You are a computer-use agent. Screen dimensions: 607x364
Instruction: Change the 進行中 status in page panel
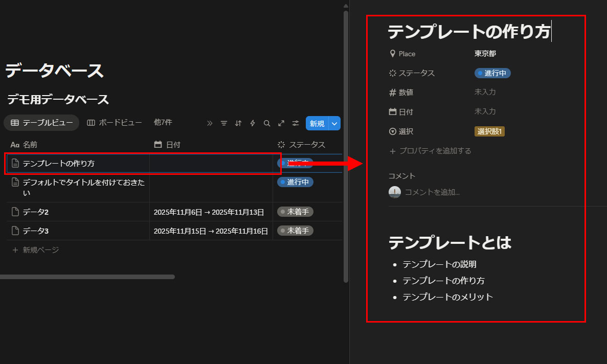492,73
